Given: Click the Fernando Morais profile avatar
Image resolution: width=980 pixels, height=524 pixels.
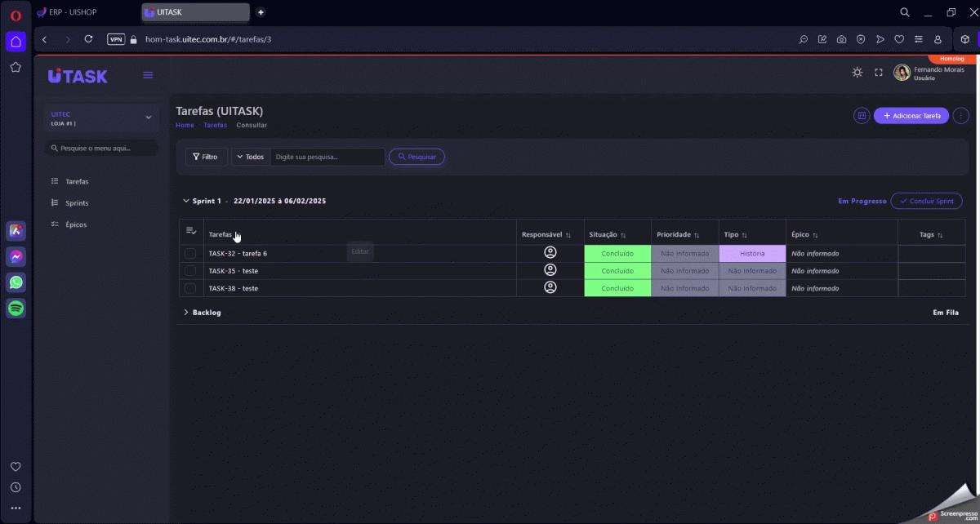Looking at the screenshot, I should [x=902, y=73].
